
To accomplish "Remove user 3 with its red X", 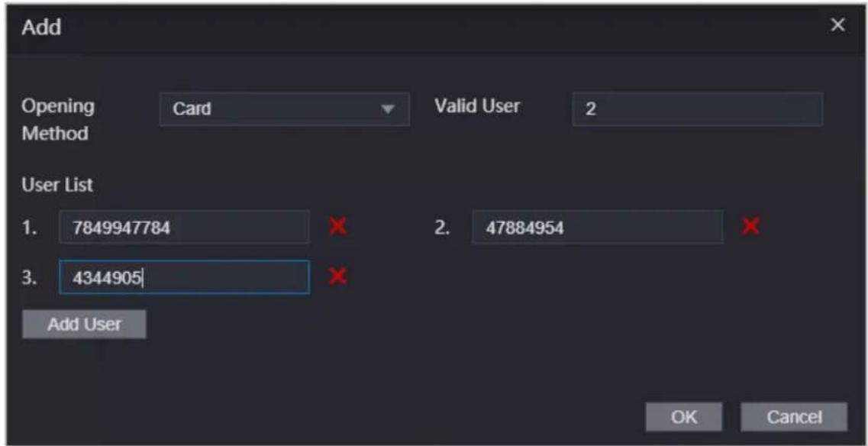I will pos(337,276).
